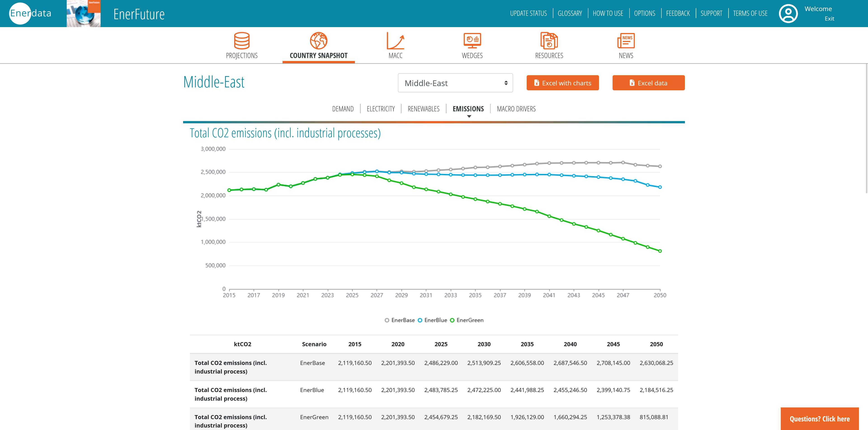Open the Options link
Image resolution: width=868 pixels, height=430 pixels.
pyautogui.click(x=645, y=14)
